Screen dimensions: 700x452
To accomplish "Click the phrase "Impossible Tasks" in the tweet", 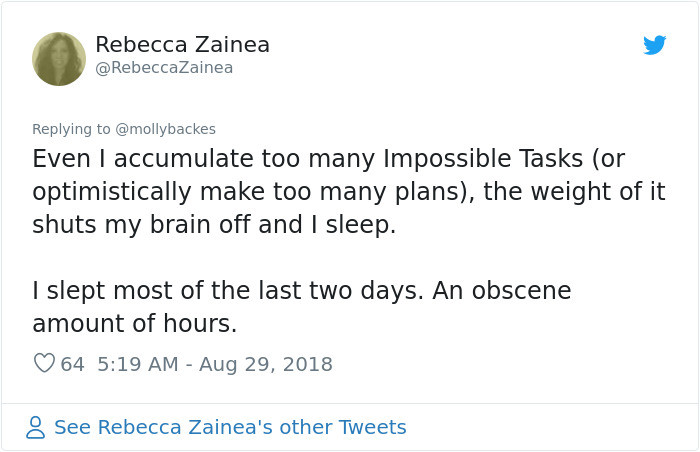I will point(483,159).
